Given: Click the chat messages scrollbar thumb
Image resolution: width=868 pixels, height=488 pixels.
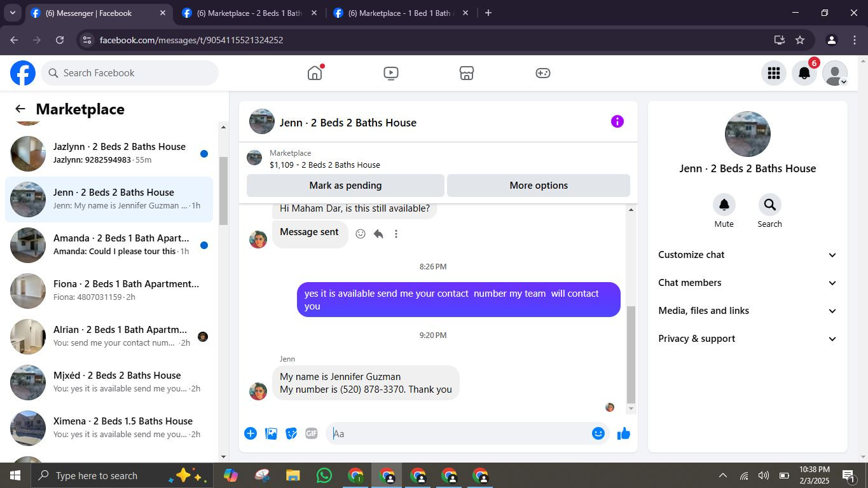Looking at the screenshot, I should click(631, 355).
